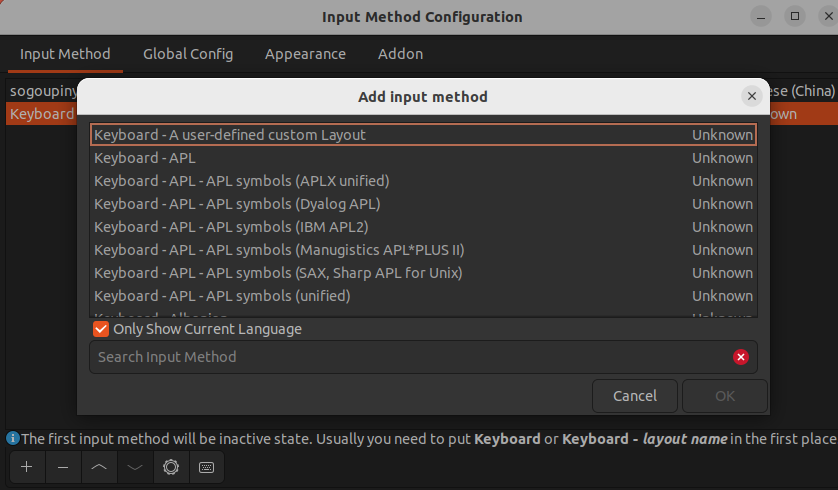Maximize the Input Method Configuration window
Image resolution: width=838 pixels, height=490 pixels.
(795, 16)
